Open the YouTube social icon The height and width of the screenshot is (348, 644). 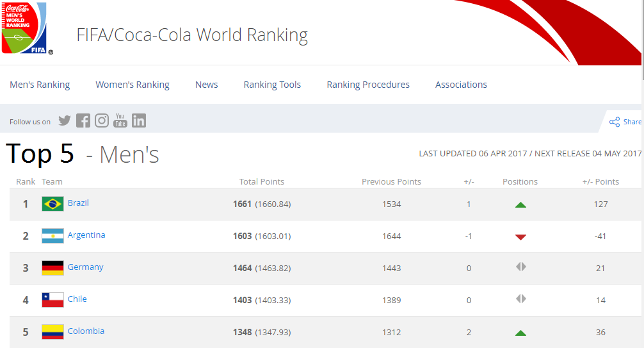120,120
